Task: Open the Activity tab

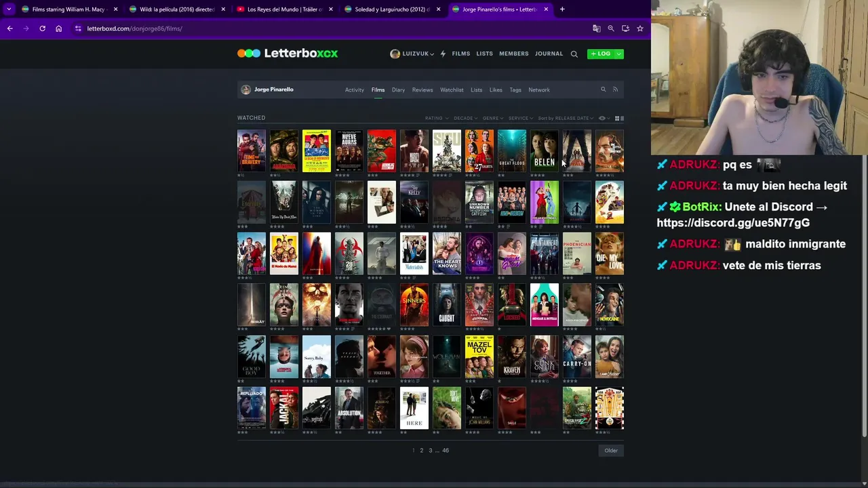Action: click(x=354, y=89)
